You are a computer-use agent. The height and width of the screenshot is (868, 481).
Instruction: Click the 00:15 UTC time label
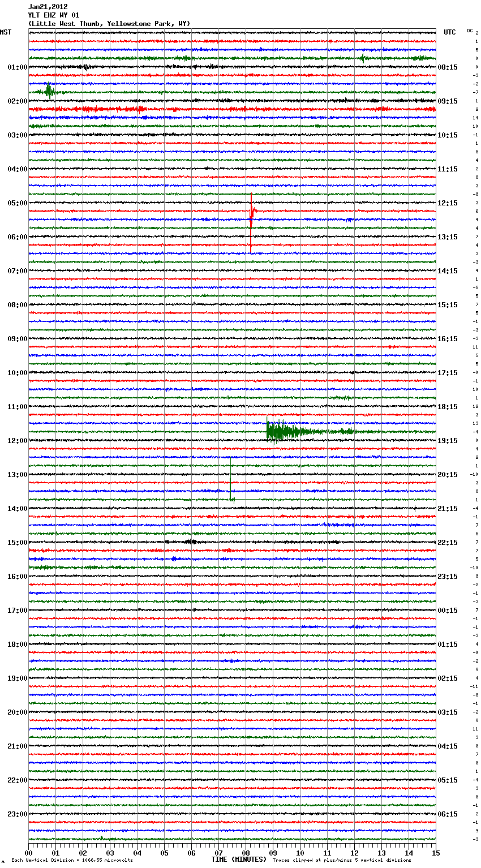click(448, 611)
